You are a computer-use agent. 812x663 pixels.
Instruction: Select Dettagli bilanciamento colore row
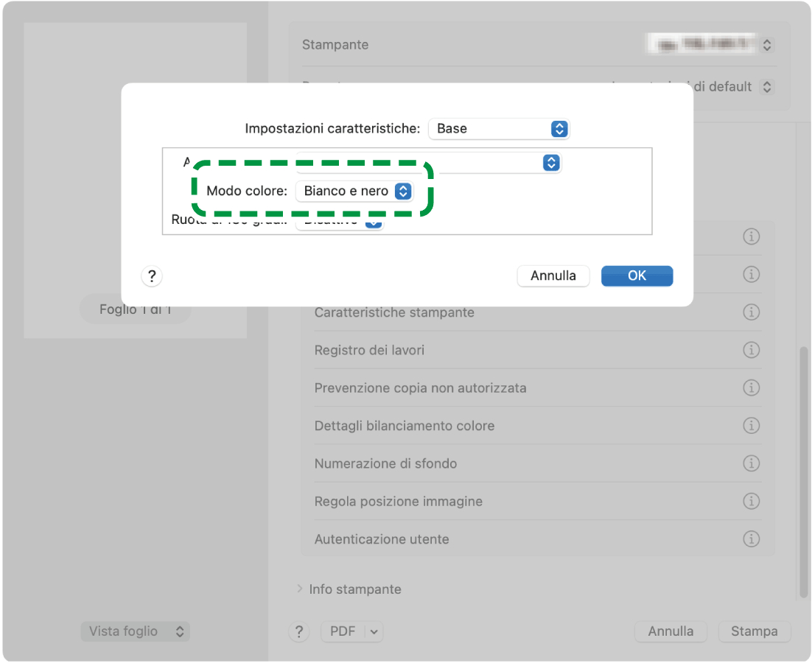click(538, 426)
